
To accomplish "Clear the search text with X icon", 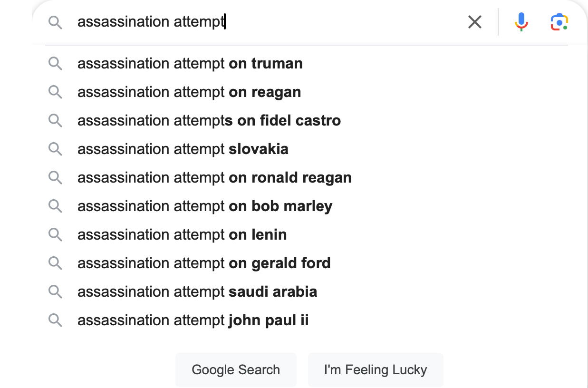I will point(474,22).
